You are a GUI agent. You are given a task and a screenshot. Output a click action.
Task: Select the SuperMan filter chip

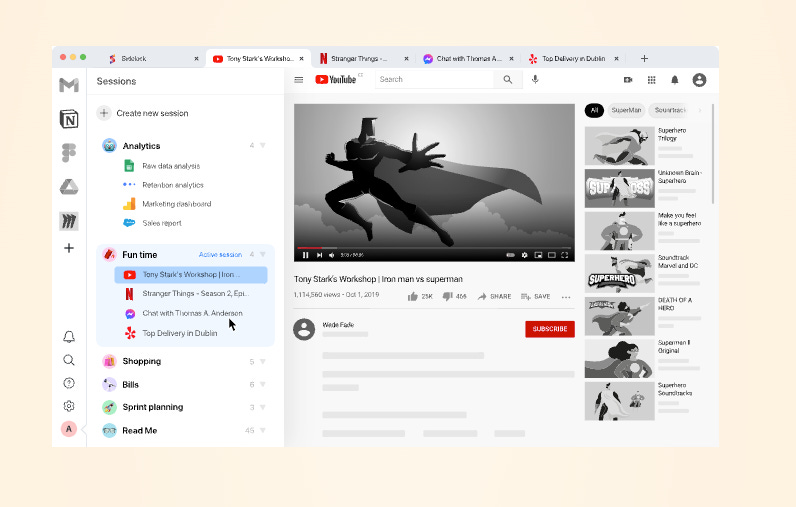(626, 110)
